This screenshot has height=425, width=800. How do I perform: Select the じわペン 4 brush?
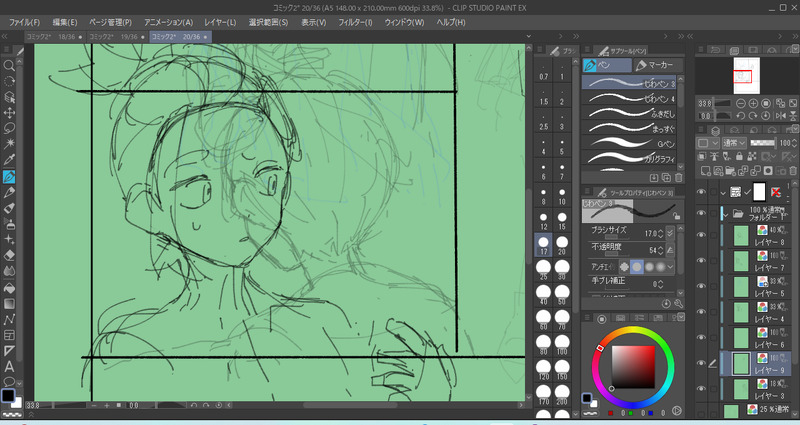629,98
